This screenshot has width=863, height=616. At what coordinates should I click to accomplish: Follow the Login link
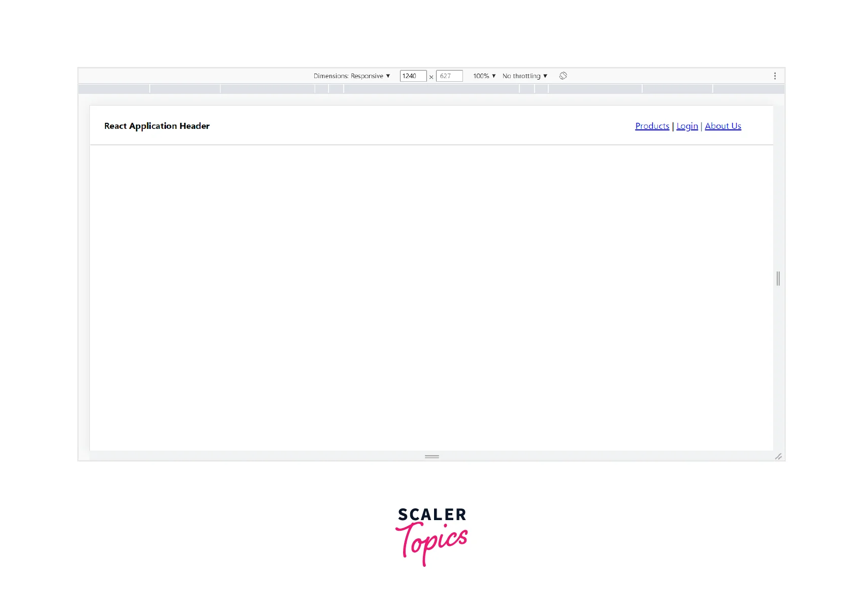coord(687,126)
